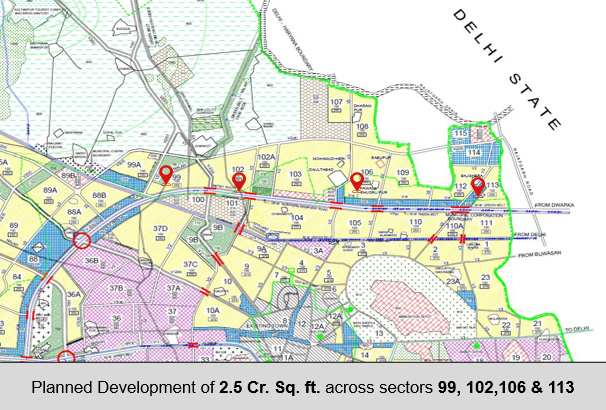Select the red location pin at sector 106
The width and height of the screenshot is (606, 410).
tap(356, 180)
